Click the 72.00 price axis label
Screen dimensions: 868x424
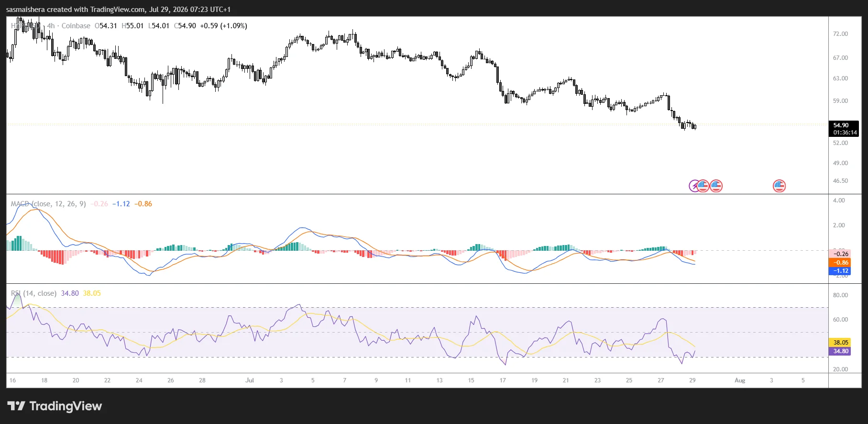pyautogui.click(x=840, y=34)
